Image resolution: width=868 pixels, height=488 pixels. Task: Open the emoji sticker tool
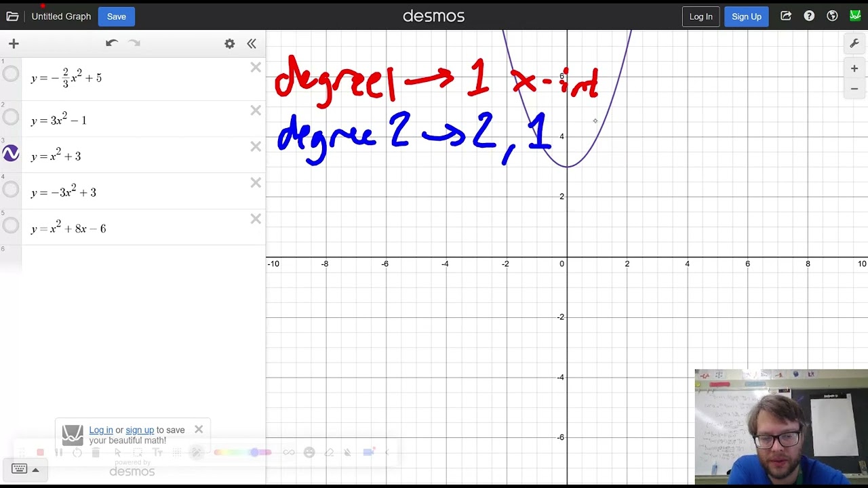(x=309, y=453)
